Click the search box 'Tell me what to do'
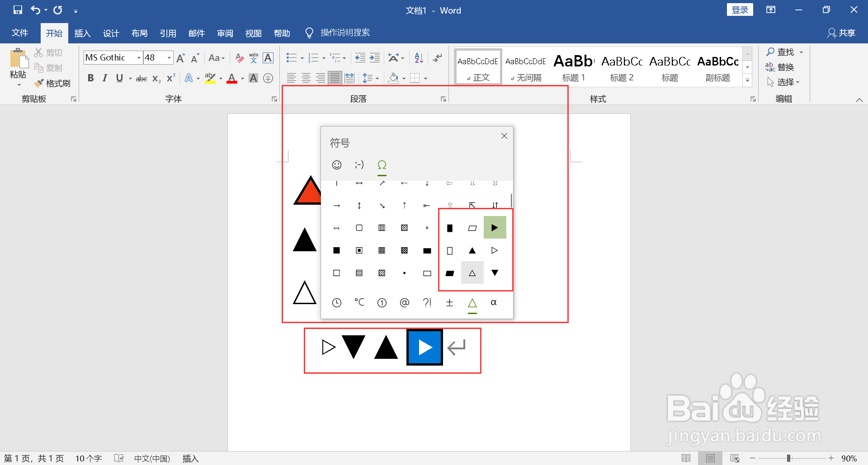 345,33
